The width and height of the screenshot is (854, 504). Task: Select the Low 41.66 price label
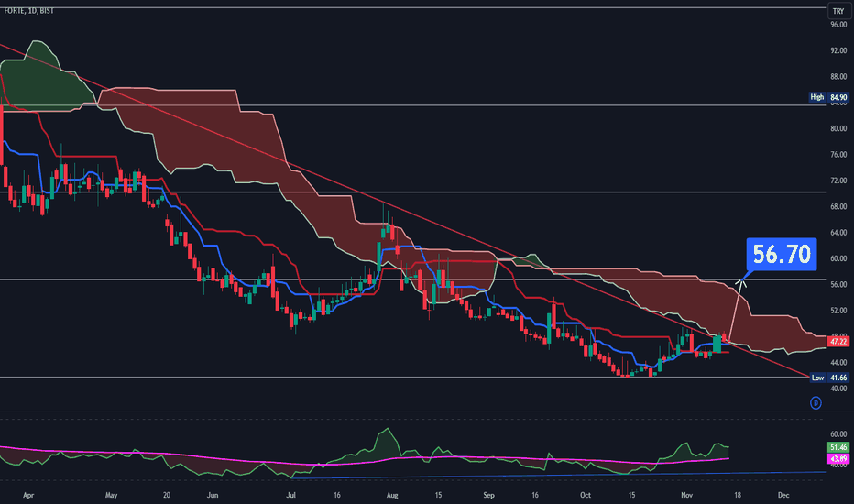coord(829,378)
